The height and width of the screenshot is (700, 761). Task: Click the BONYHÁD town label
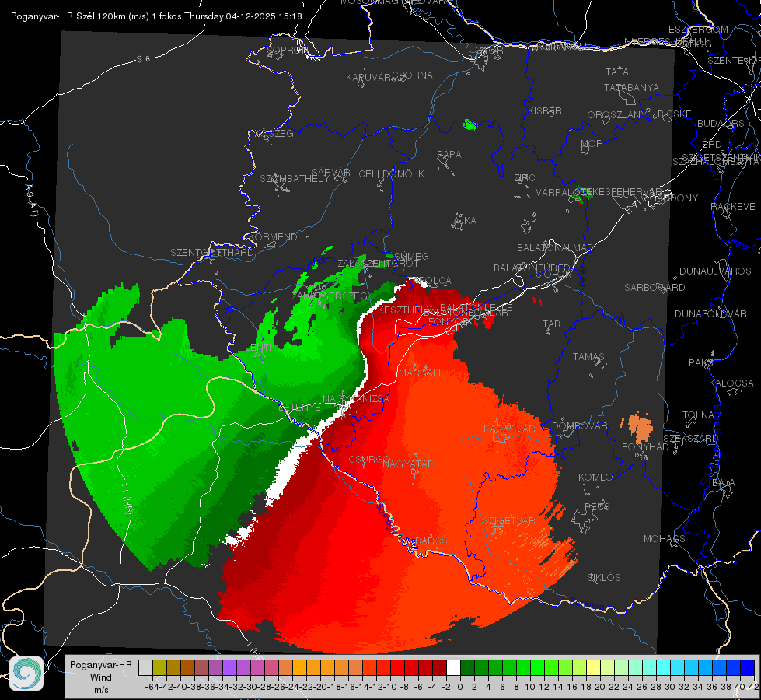pos(645,447)
